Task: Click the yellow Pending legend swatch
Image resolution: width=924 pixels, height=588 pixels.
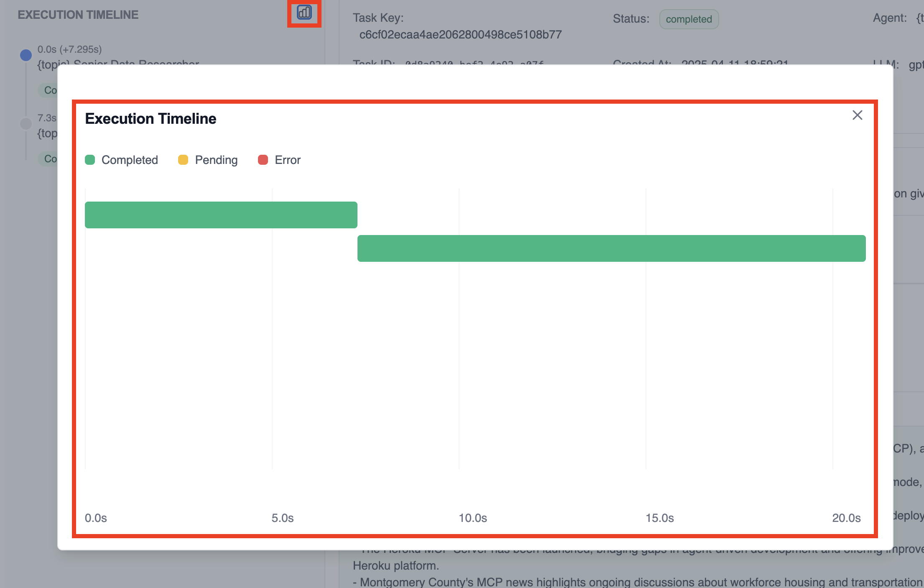Action: point(183,160)
